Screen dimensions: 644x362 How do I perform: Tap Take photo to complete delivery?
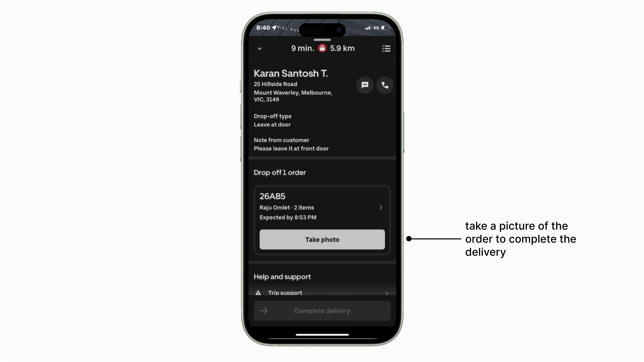click(322, 239)
